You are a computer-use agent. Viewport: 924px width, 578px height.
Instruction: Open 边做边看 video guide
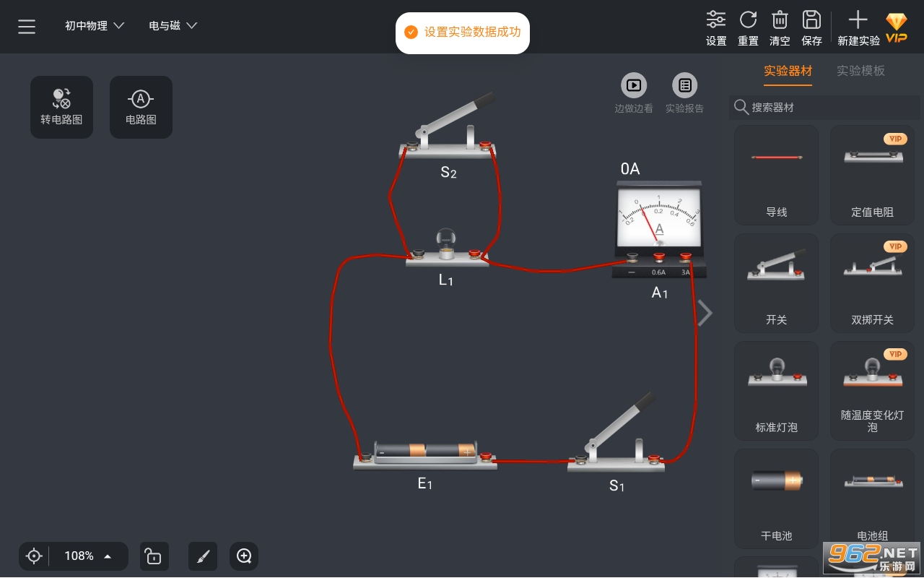click(634, 94)
